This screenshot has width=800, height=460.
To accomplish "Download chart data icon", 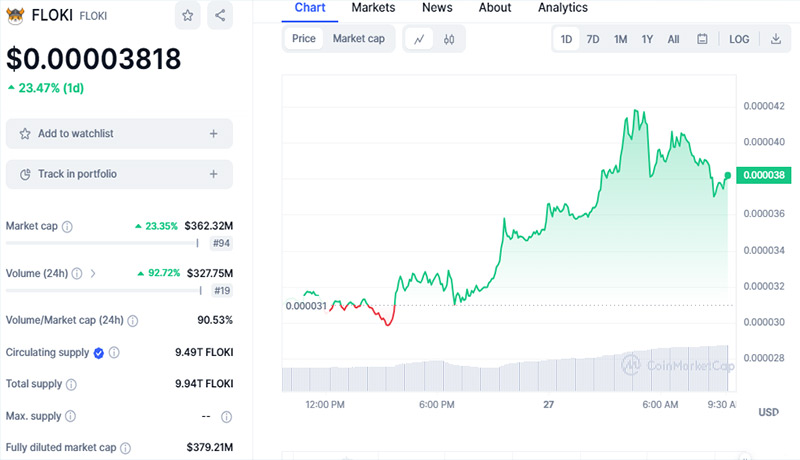I will [776, 39].
